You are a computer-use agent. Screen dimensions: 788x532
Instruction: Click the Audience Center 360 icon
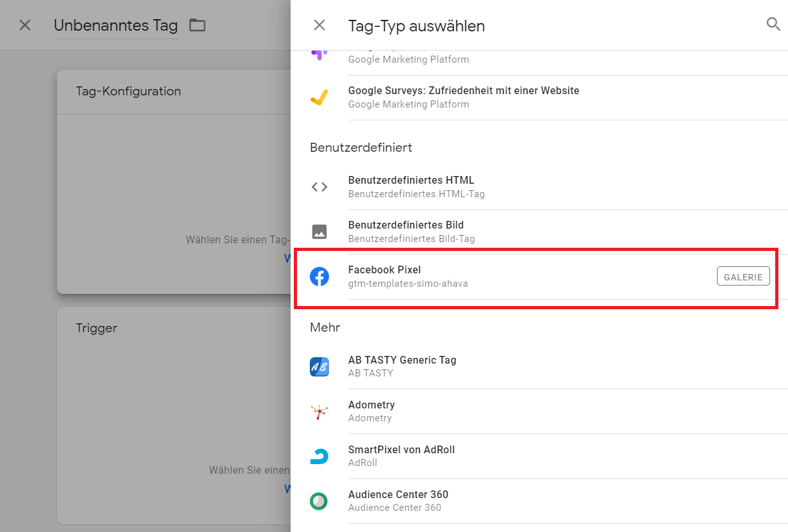(319, 501)
